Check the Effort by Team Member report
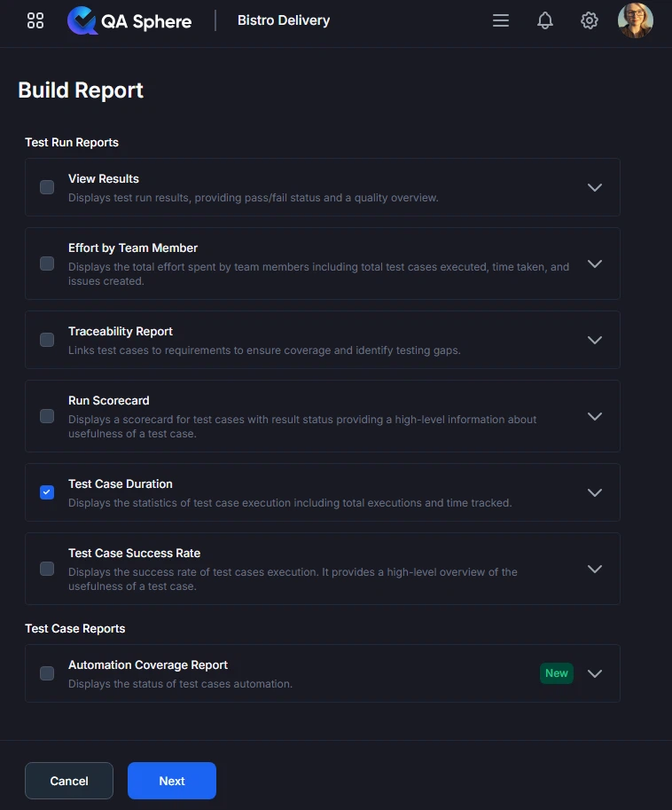This screenshot has height=810, width=672. (x=46, y=263)
